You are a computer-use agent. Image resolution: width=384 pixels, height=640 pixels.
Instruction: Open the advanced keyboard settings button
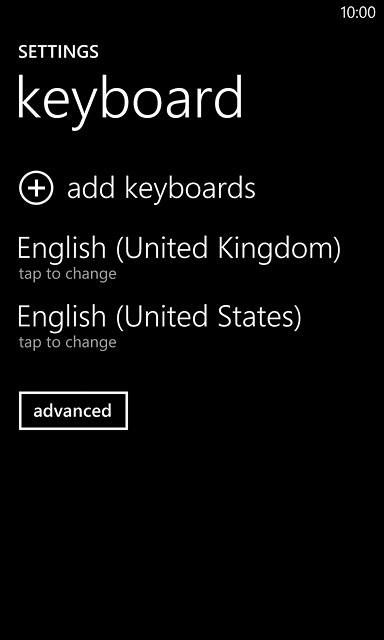click(73, 411)
